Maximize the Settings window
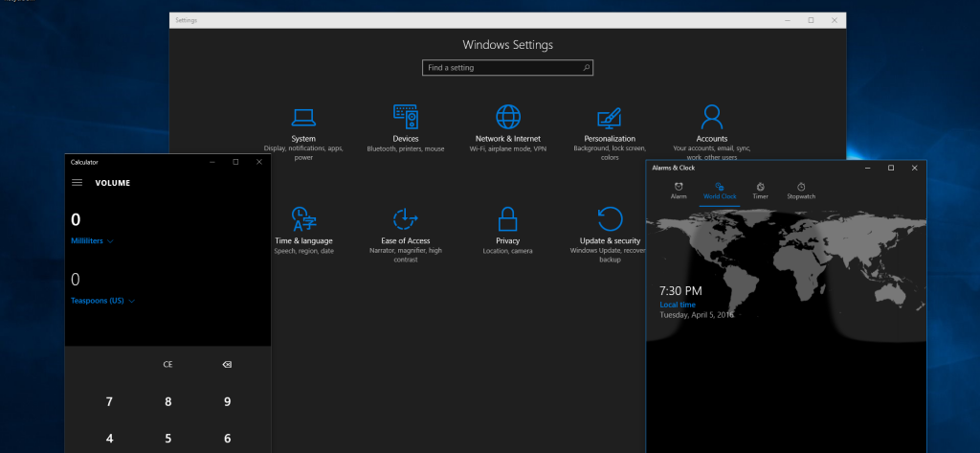 tap(811, 20)
